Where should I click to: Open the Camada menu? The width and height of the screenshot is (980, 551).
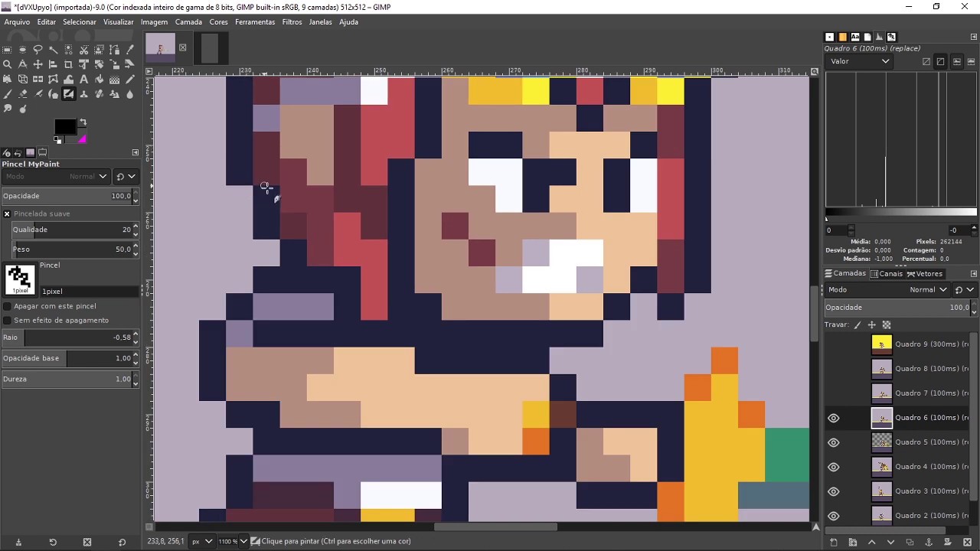point(188,22)
